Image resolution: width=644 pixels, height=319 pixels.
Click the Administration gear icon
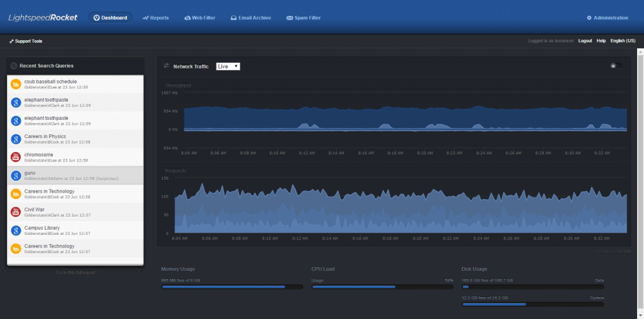(589, 18)
